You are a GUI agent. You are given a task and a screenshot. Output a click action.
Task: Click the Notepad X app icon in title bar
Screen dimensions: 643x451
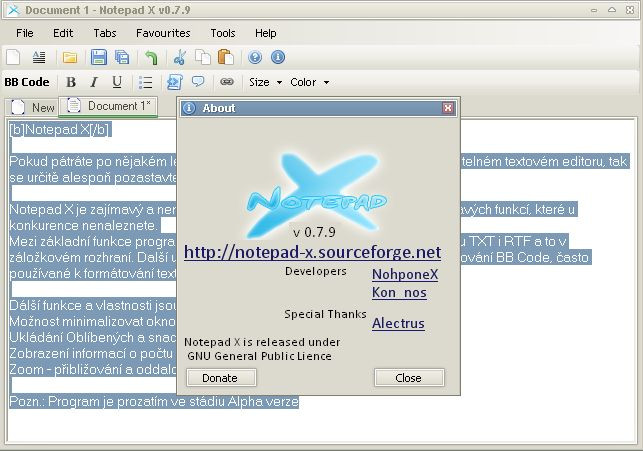pyautogui.click(x=14, y=10)
